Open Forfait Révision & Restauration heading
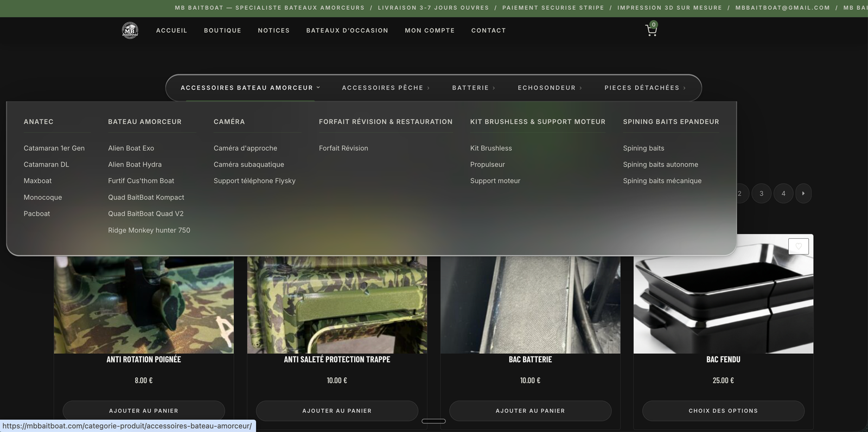The height and width of the screenshot is (432, 868). [x=386, y=122]
